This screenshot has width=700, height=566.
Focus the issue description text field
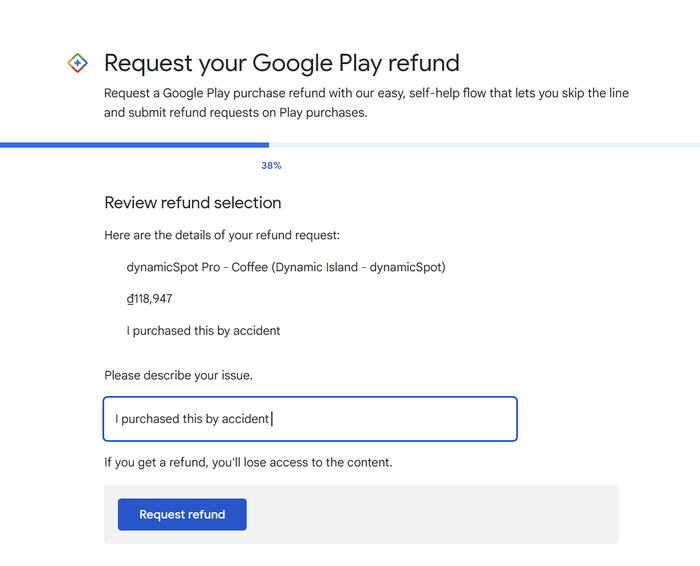(310, 419)
